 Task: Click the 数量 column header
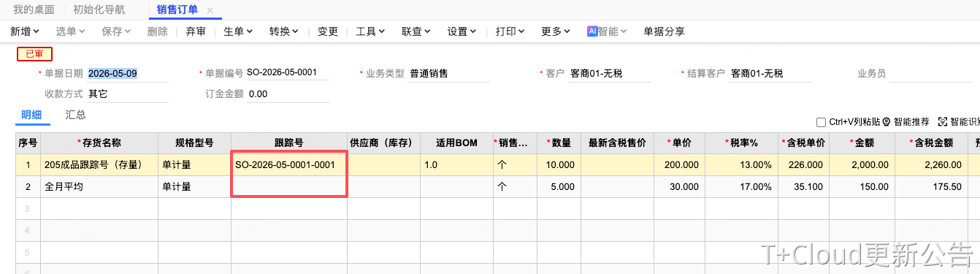point(559,143)
